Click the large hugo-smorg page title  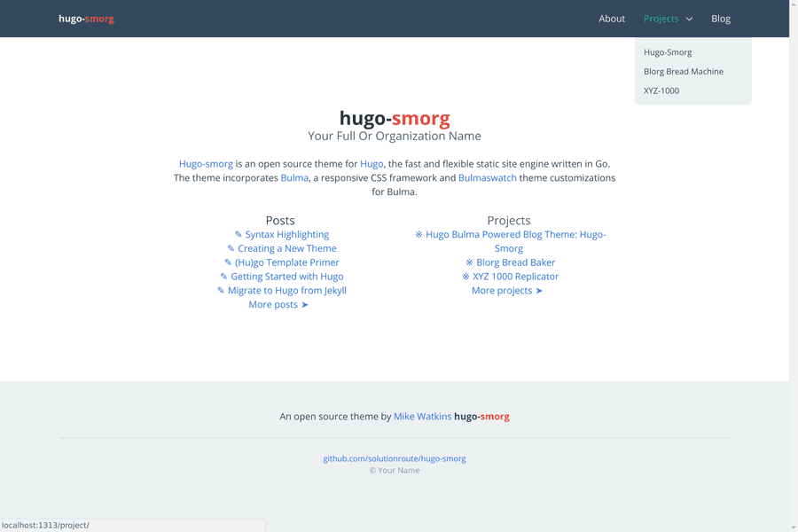tap(395, 118)
